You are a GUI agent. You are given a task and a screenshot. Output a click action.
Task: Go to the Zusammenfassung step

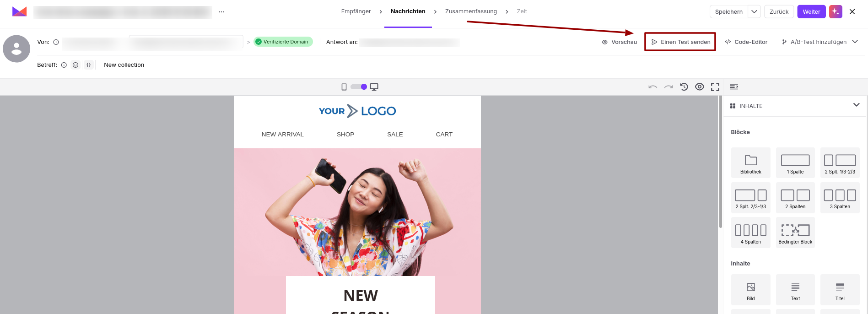click(x=471, y=11)
